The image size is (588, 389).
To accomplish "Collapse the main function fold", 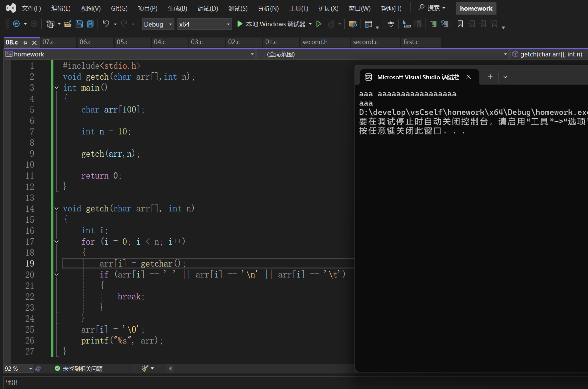I will coord(57,88).
